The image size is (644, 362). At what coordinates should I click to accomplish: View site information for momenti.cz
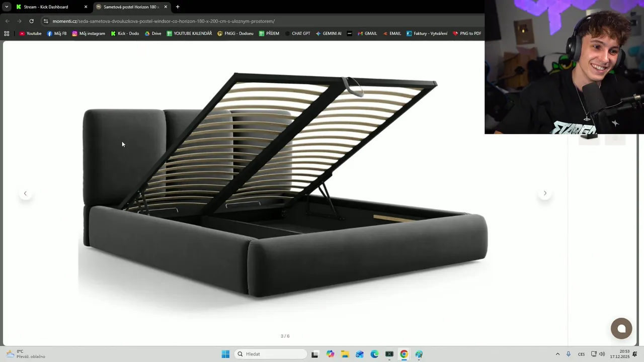46,21
